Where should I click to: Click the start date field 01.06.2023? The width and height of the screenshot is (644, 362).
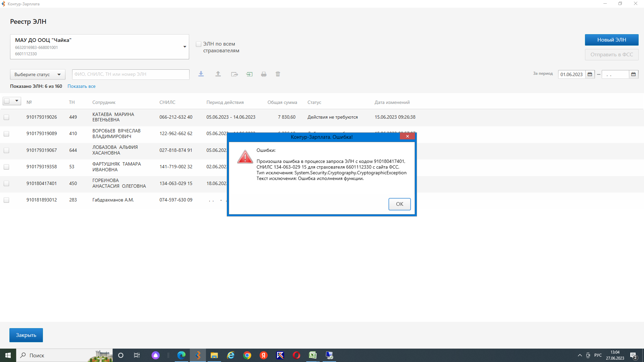click(572, 74)
